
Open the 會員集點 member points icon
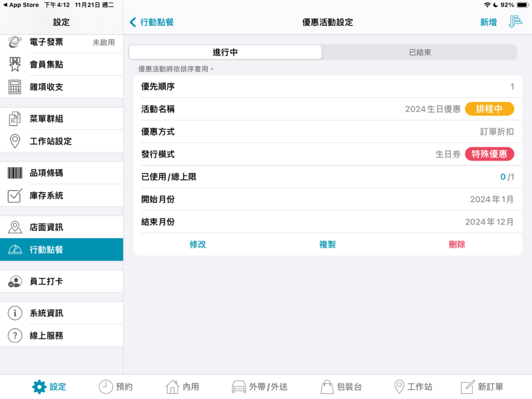(15, 64)
